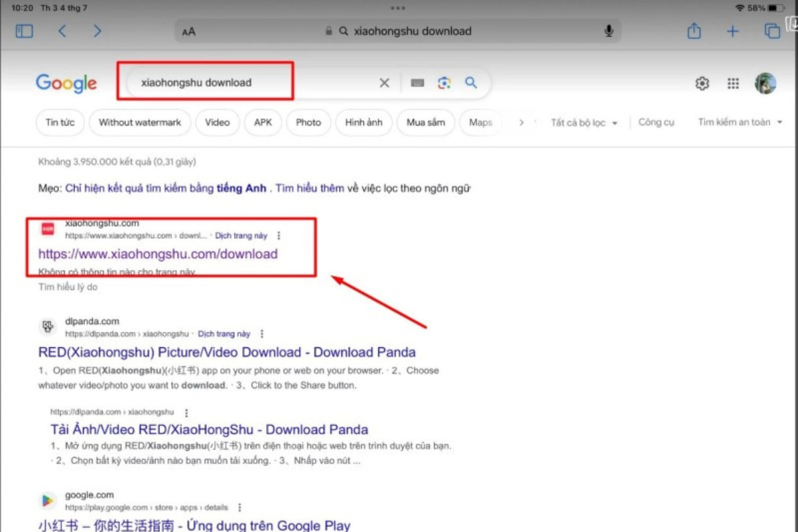Open the Safari sidebar panel icon
Image resolution: width=798 pixels, height=532 pixels.
pos(24,31)
